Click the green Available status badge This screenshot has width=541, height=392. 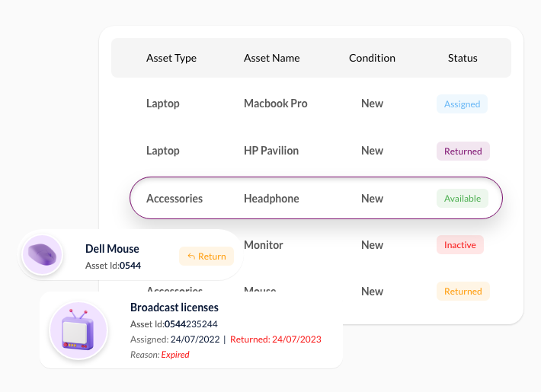463,199
